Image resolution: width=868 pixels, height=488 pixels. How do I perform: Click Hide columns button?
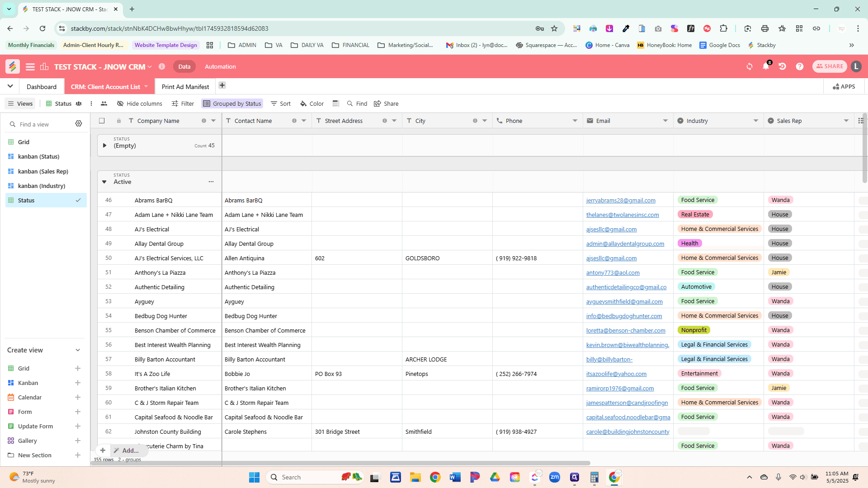coord(139,103)
